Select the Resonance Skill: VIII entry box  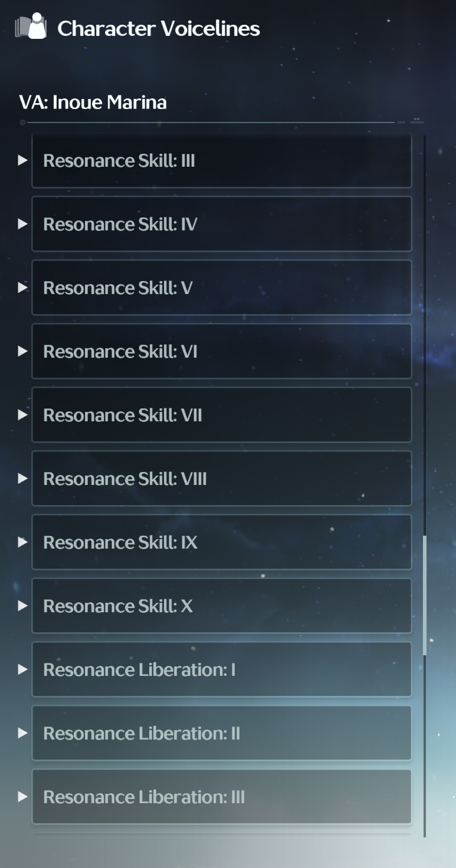click(x=222, y=478)
